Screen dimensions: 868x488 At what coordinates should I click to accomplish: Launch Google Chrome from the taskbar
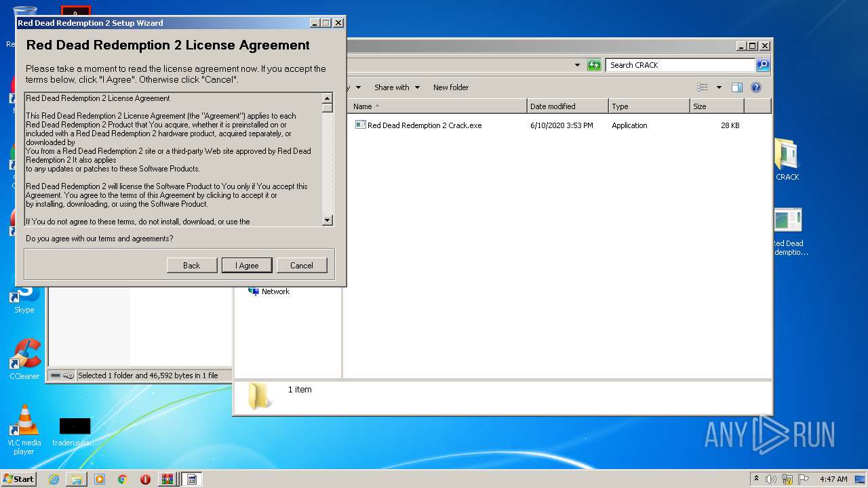tap(122, 479)
